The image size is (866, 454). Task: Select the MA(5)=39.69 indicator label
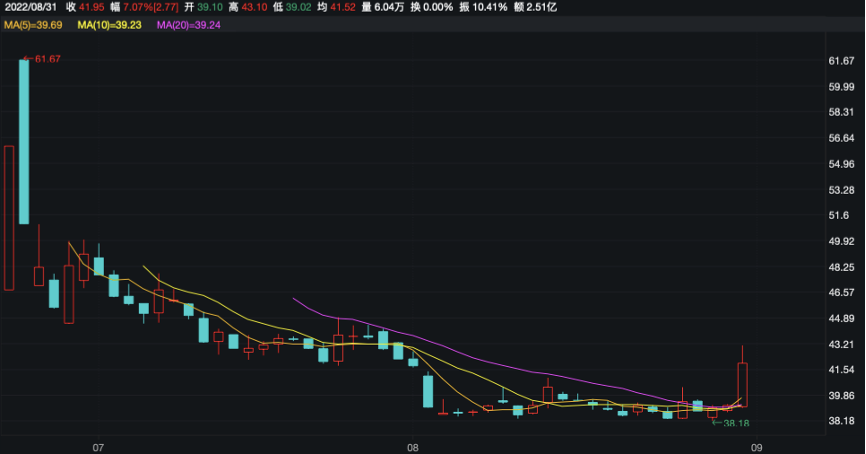click(33, 25)
